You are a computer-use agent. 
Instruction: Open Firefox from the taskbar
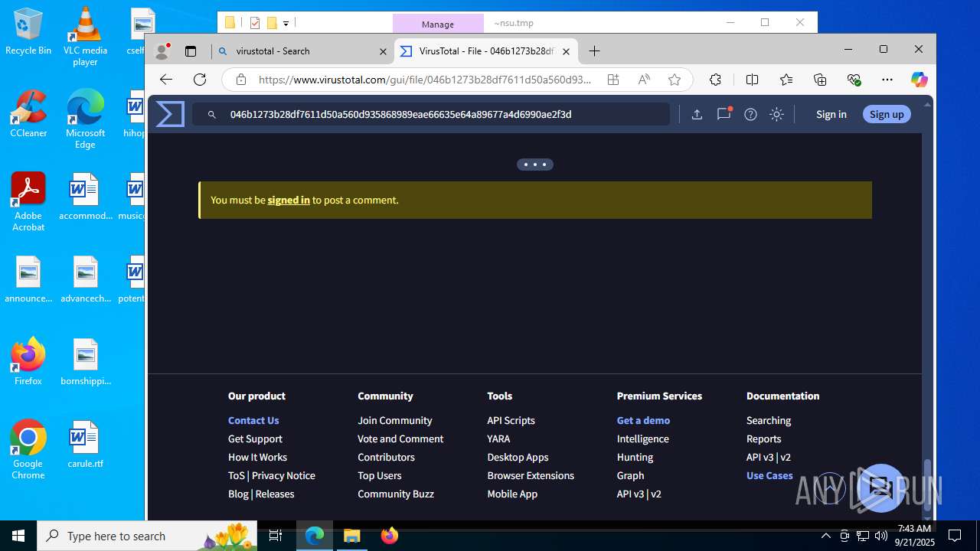(389, 536)
